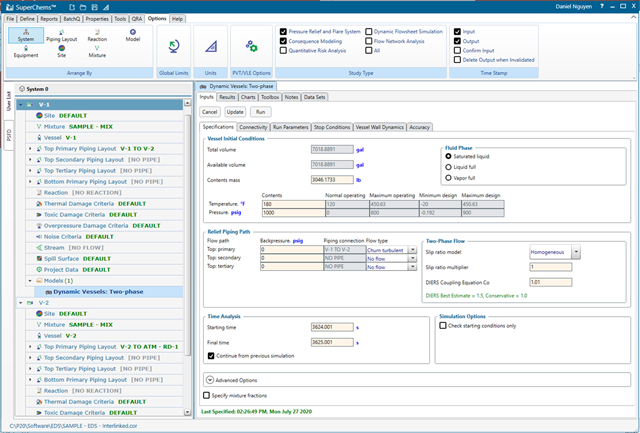This screenshot has width=640, height=433.
Task: Switch to the Results tab
Action: [x=227, y=97]
